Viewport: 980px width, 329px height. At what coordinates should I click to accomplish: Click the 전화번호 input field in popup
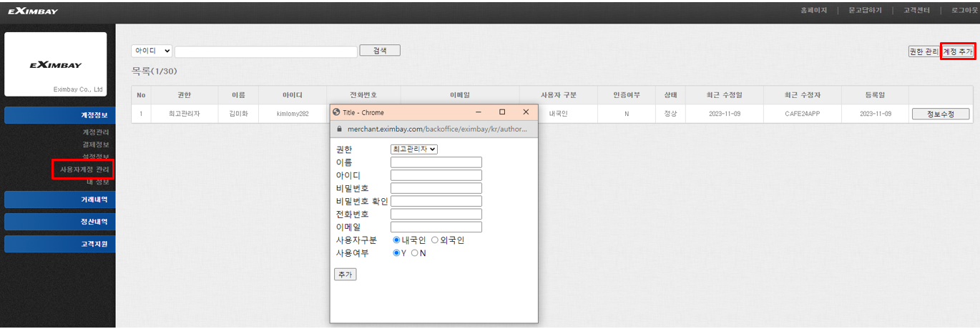coord(436,214)
